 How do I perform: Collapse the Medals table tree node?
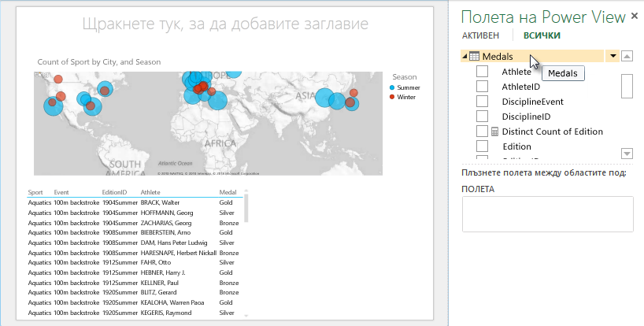coord(464,57)
